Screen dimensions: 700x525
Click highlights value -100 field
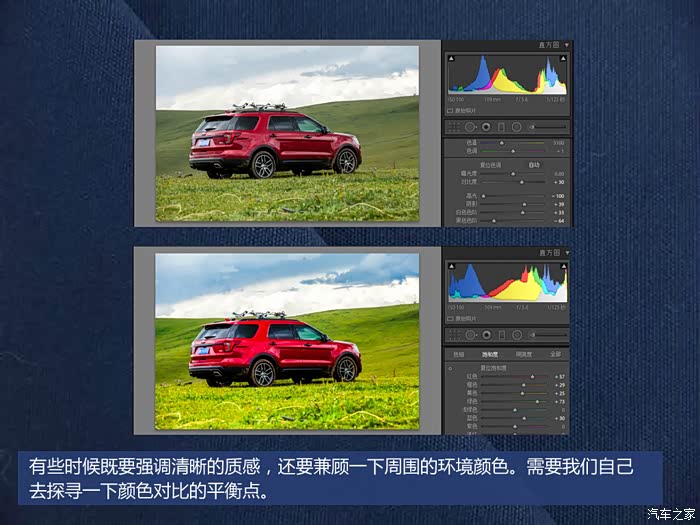tap(558, 196)
